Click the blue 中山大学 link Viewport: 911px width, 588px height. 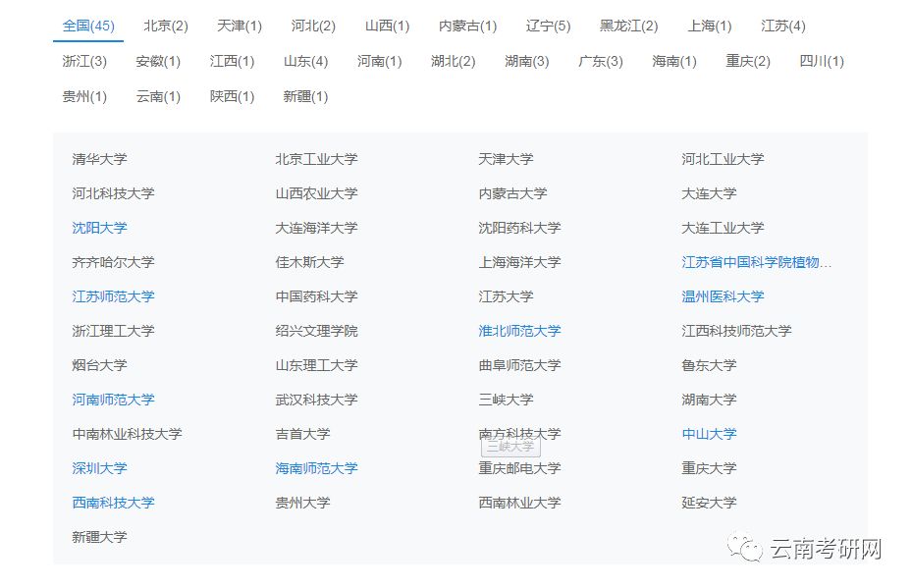pos(709,434)
